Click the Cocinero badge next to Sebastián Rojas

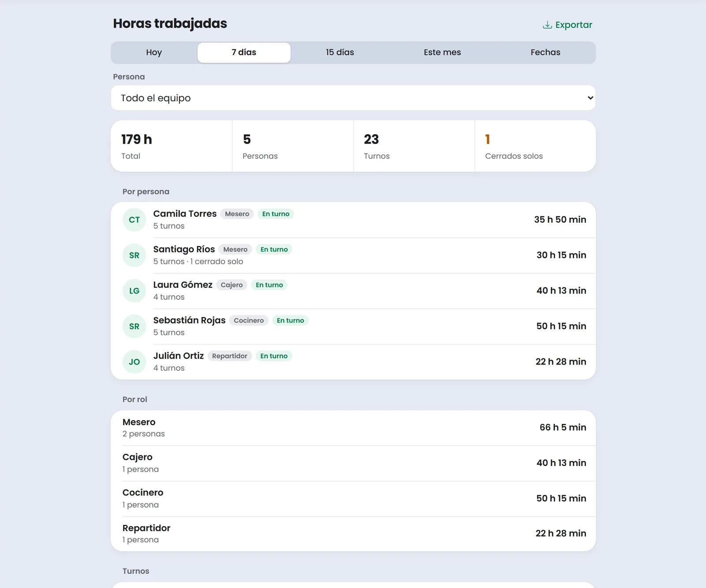(249, 320)
